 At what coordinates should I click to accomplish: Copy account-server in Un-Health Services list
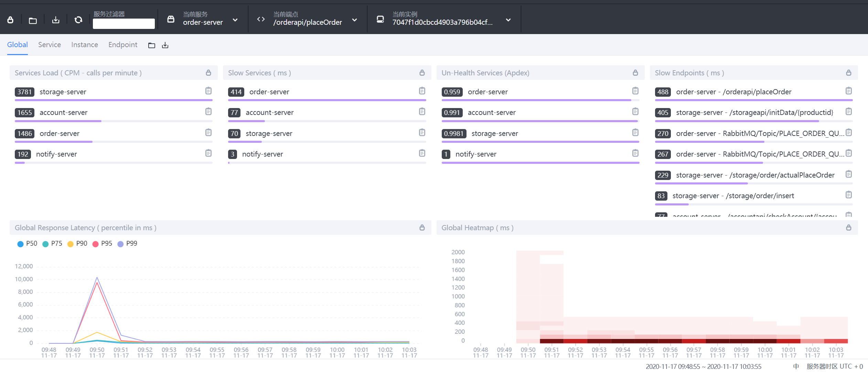[x=635, y=111]
